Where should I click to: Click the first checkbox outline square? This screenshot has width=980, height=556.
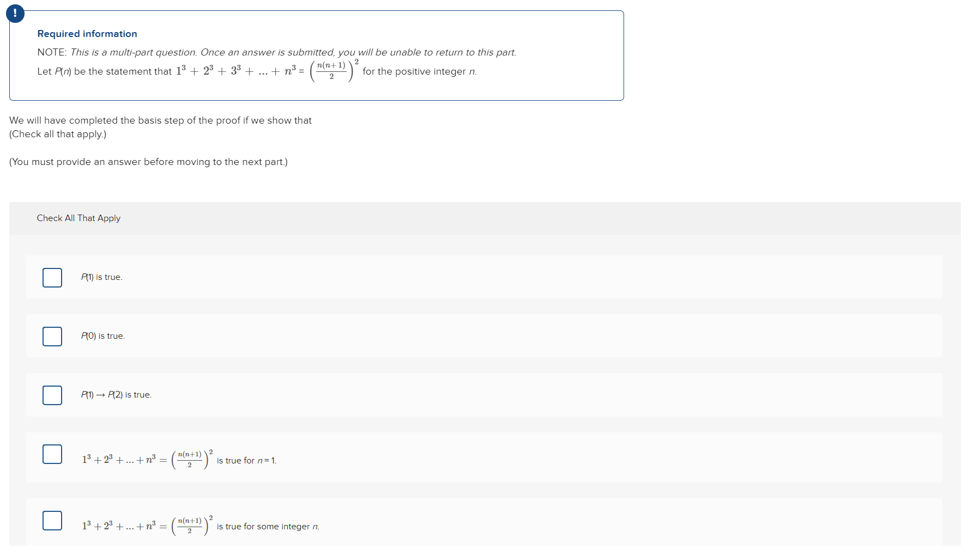pyautogui.click(x=52, y=277)
